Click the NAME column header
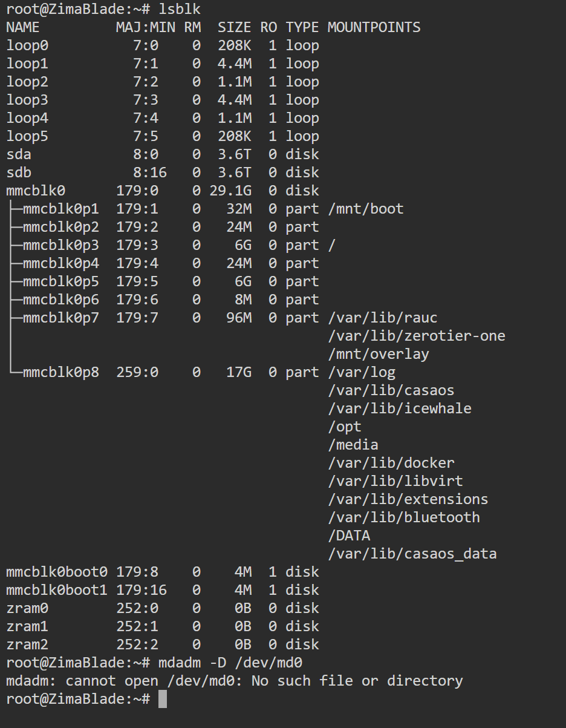This screenshot has width=566, height=728. click(x=22, y=27)
